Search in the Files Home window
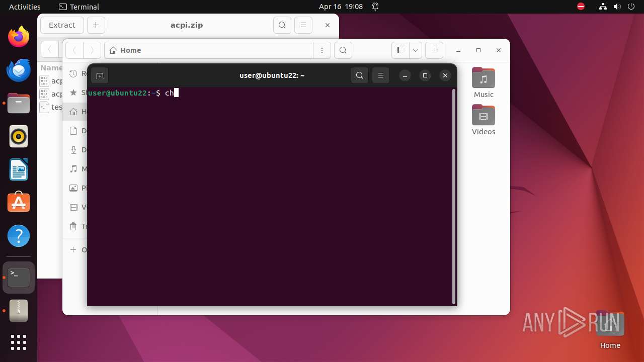 [343, 50]
